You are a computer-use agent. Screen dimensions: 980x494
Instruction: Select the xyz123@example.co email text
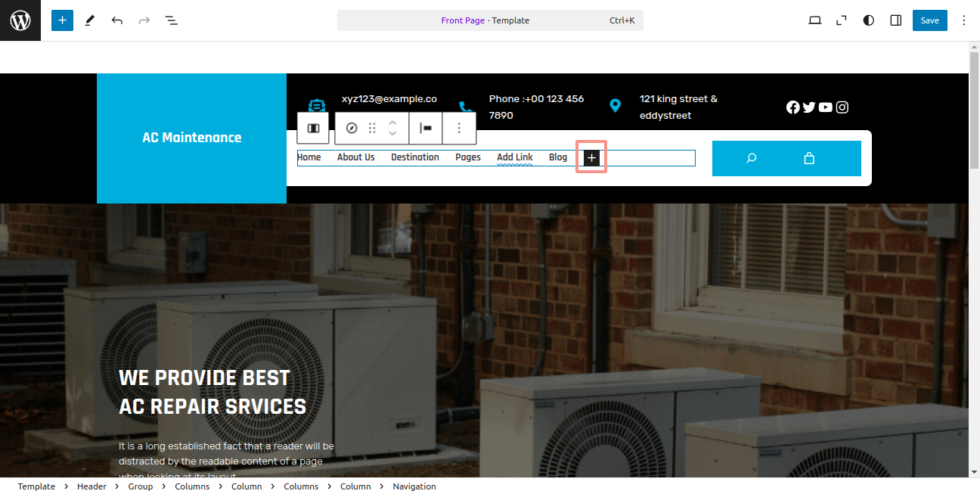389,99
